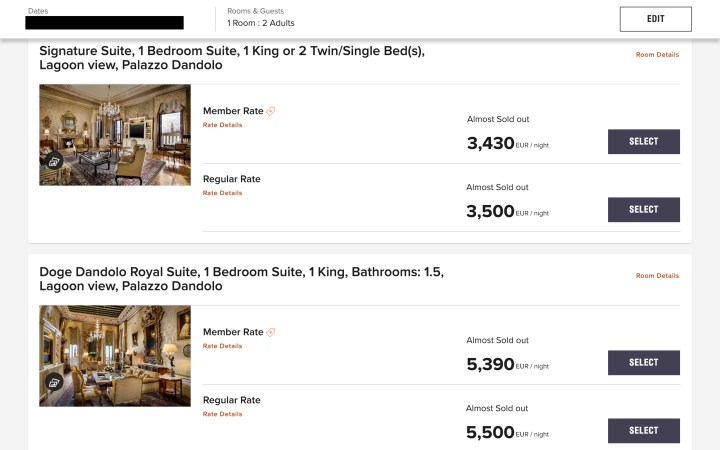View Rate Details under Signature Suite Member Rate
The image size is (720, 450).
pos(222,125)
